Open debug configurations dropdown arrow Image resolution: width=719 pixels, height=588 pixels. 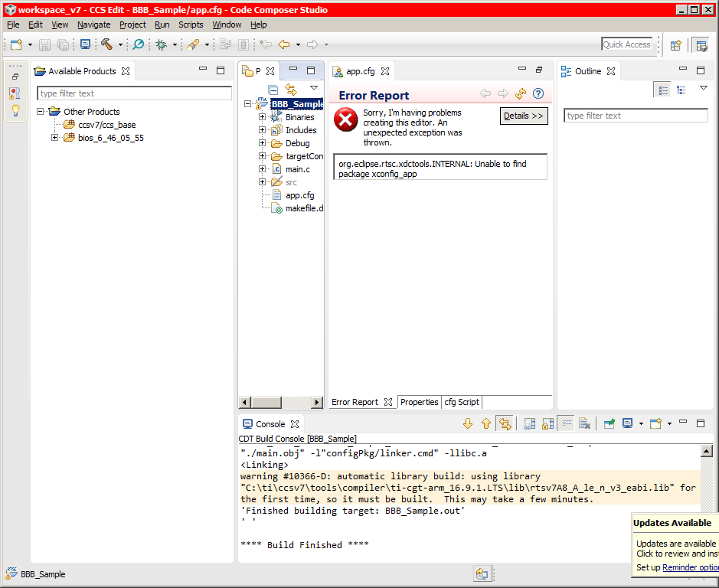click(x=175, y=45)
